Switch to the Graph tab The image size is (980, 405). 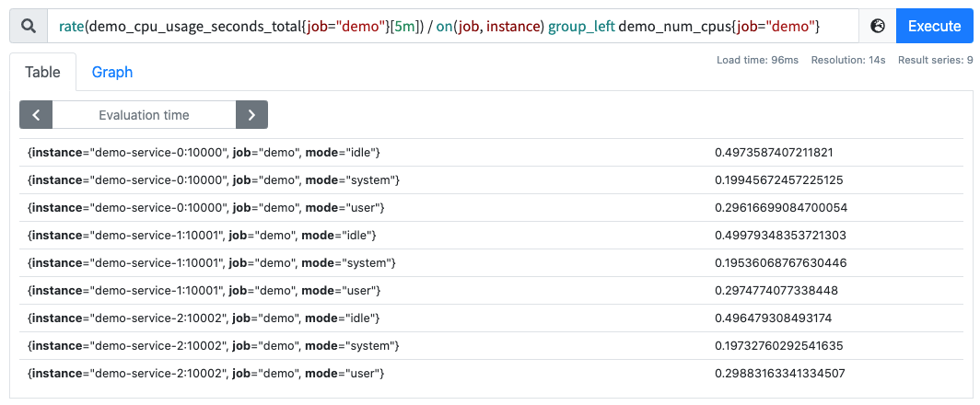tap(111, 72)
